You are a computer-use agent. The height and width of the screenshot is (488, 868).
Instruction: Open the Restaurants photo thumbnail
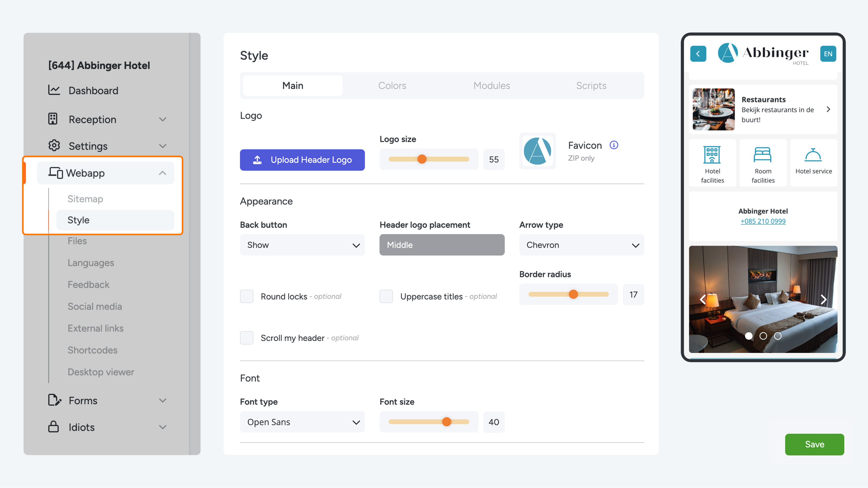713,109
